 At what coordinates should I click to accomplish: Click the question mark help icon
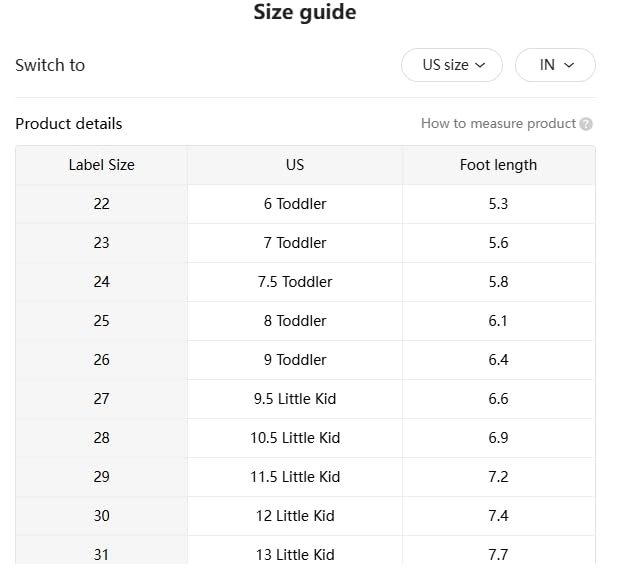tap(586, 124)
